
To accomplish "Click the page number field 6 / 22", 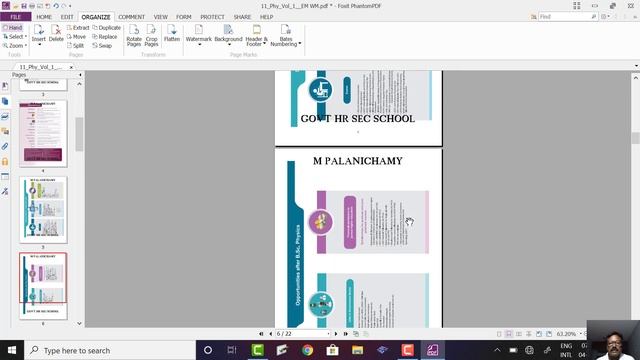I will pos(302,334).
